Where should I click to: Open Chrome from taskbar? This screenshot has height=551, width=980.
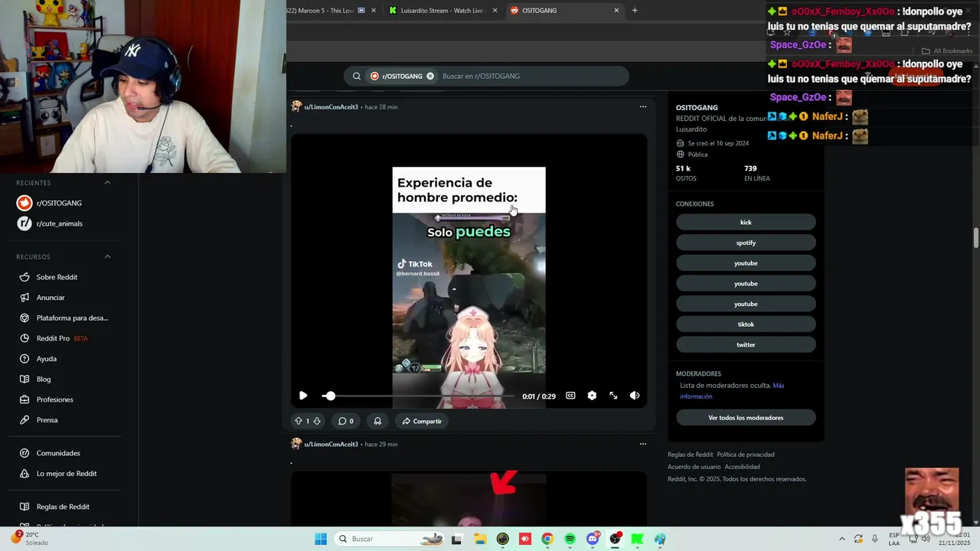547,539
